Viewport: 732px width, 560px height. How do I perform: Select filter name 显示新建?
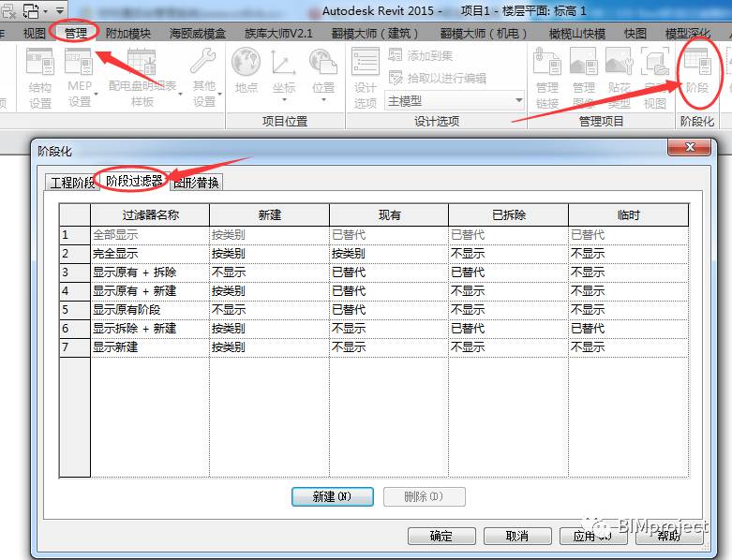150,346
